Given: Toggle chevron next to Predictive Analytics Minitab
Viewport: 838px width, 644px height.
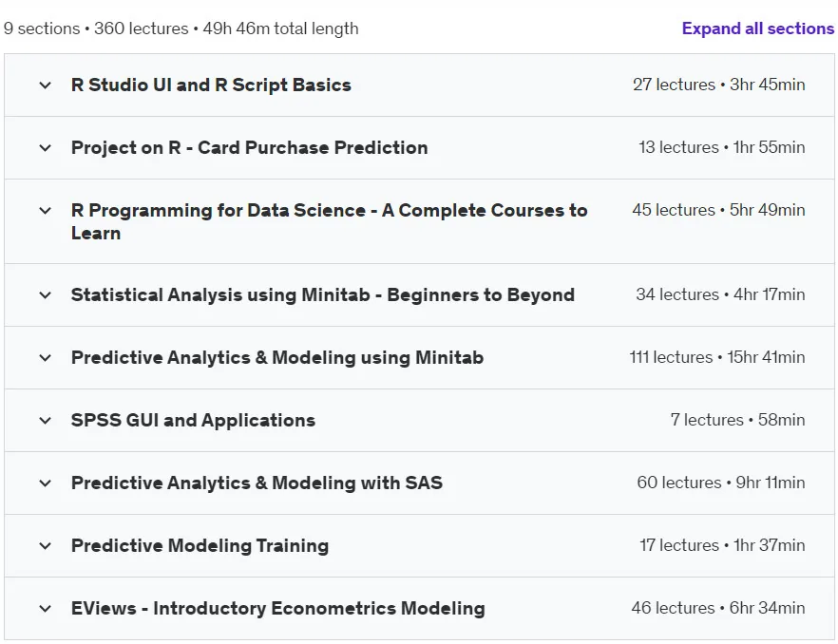Looking at the screenshot, I should point(46,357).
